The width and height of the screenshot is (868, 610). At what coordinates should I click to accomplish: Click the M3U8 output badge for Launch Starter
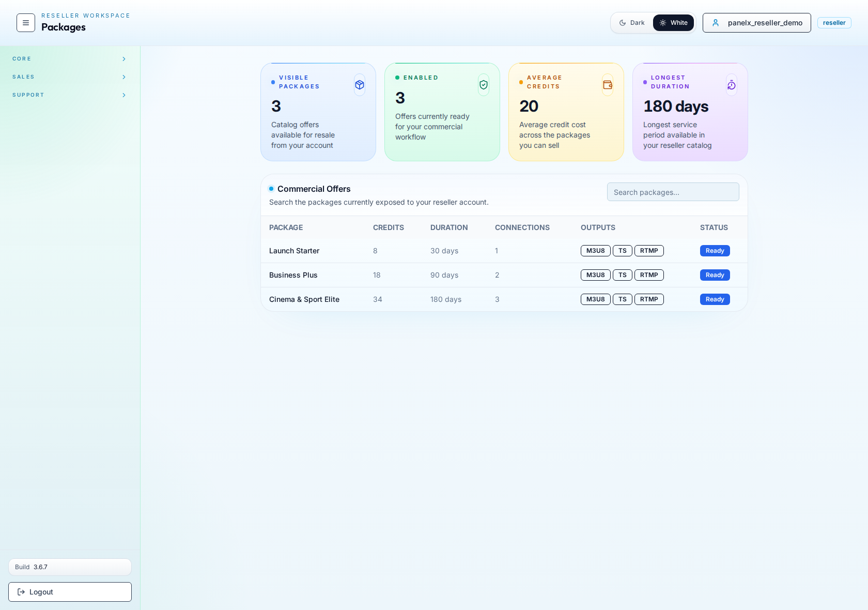(595, 251)
